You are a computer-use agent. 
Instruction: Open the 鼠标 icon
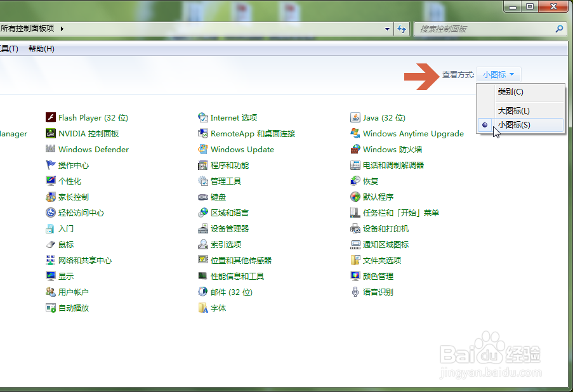click(x=50, y=244)
